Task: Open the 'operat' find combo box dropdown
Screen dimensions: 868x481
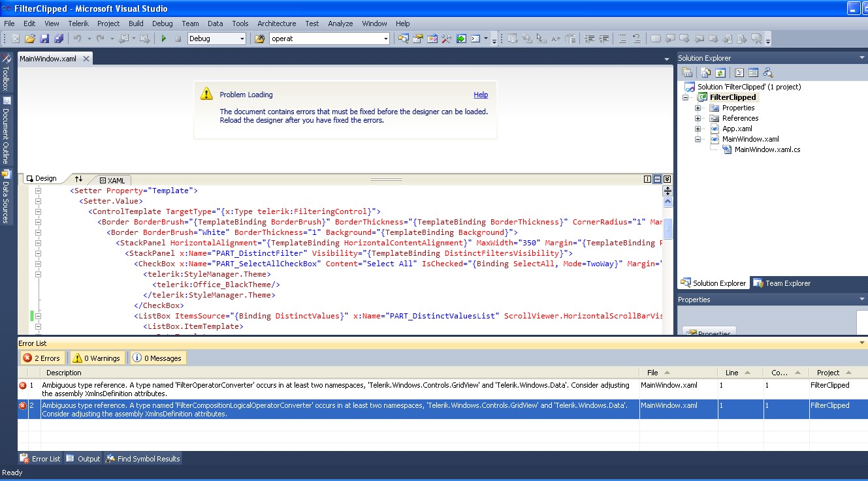Action: point(386,39)
